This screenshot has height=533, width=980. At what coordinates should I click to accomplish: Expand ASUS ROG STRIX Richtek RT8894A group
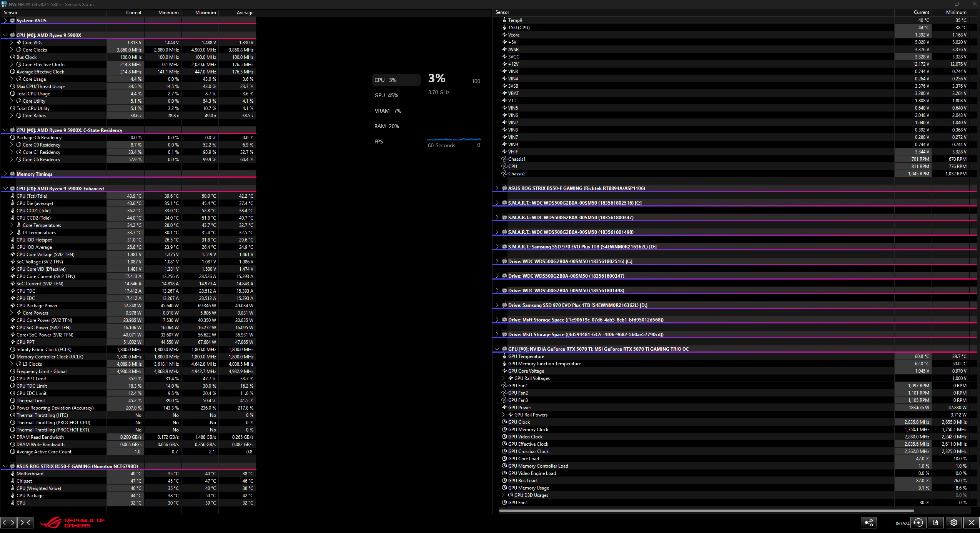click(497, 188)
